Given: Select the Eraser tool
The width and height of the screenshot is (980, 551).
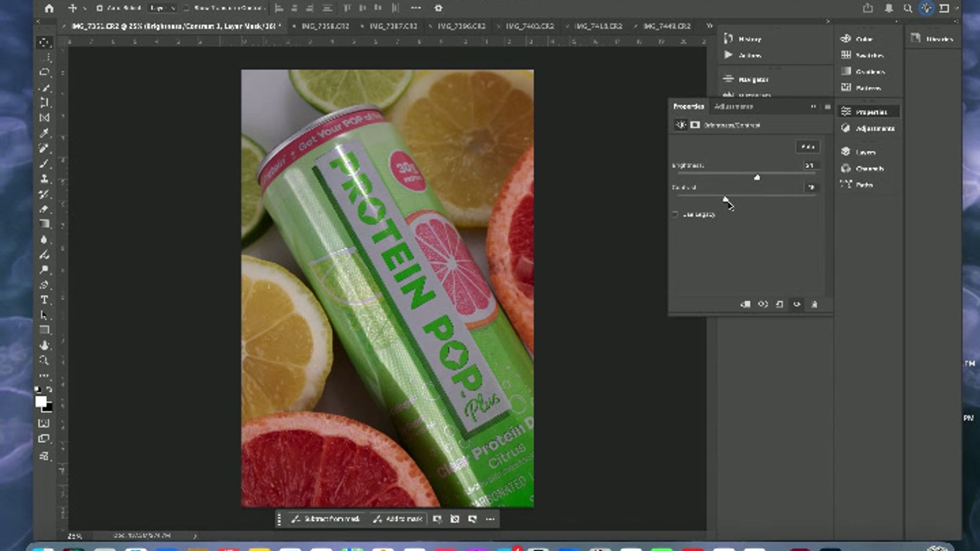Looking at the screenshot, I should coord(44,209).
